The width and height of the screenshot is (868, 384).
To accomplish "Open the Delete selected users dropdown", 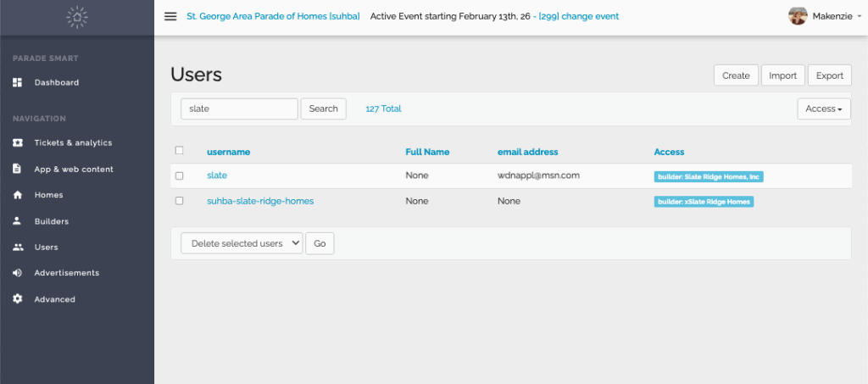I will (x=241, y=243).
